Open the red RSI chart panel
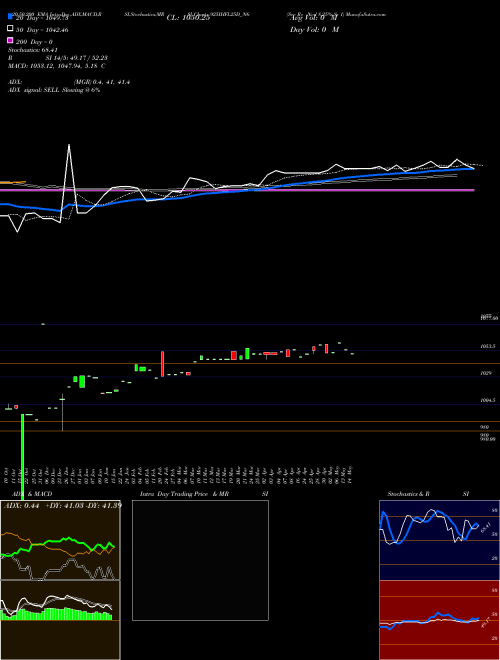The width and height of the screenshot is (500, 660). tap(439, 620)
